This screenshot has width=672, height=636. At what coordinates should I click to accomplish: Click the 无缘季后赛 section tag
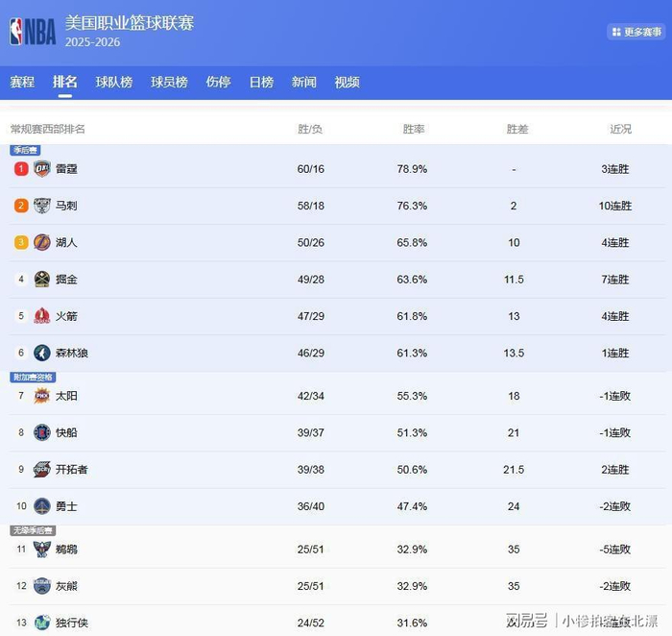pos(33,530)
